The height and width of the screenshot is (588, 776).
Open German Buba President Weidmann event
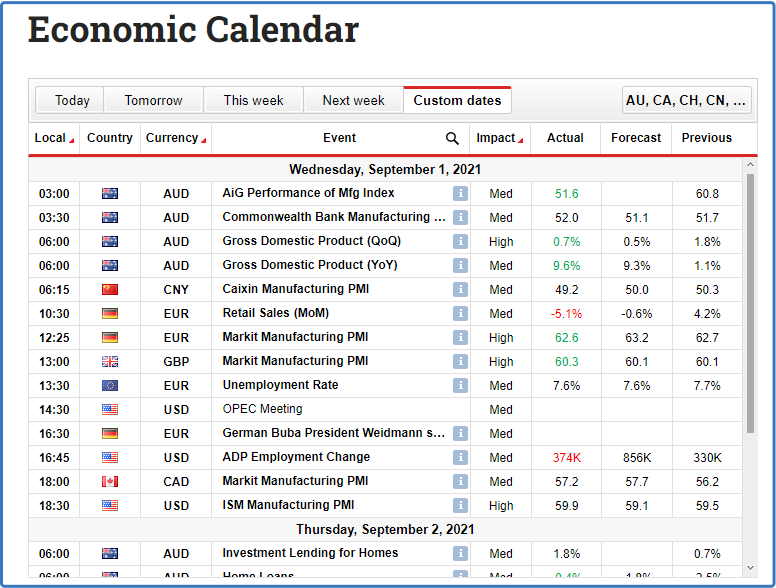[x=333, y=433]
